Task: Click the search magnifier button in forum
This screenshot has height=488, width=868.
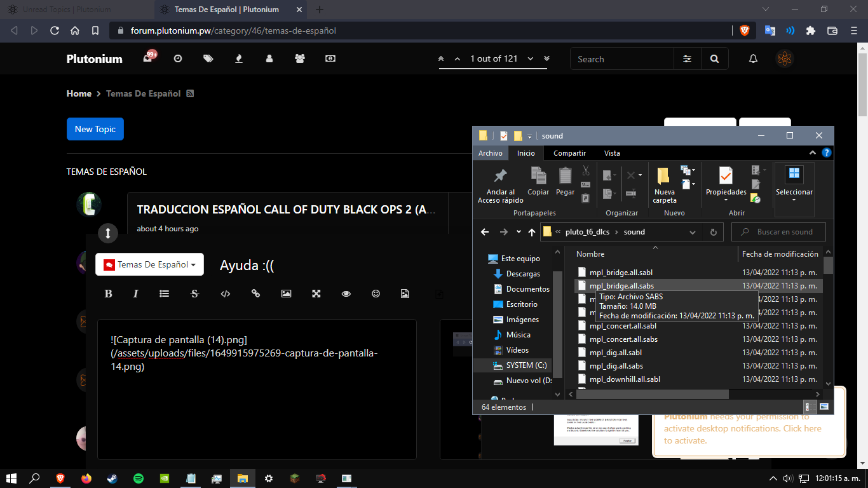Action: click(x=715, y=59)
